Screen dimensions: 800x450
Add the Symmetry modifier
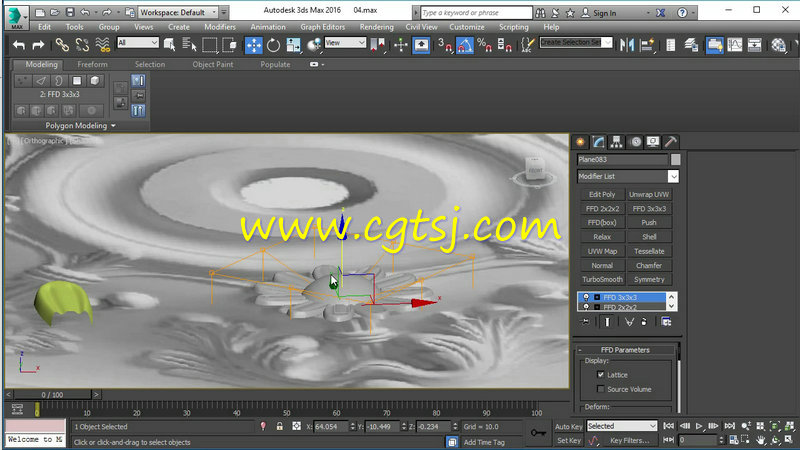649,280
